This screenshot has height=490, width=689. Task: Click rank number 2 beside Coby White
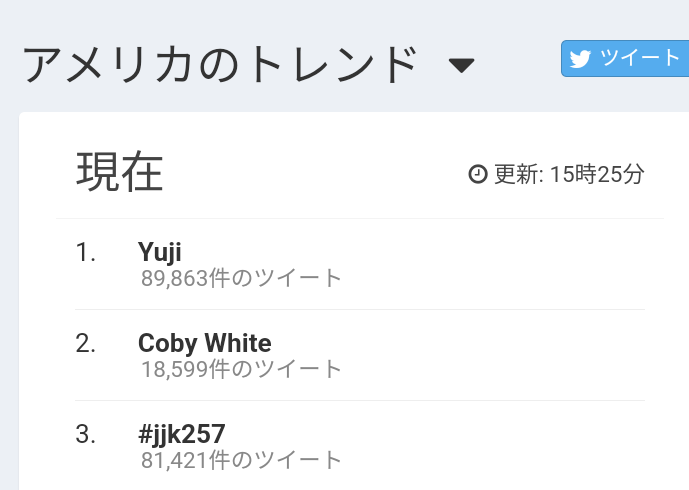coord(86,343)
